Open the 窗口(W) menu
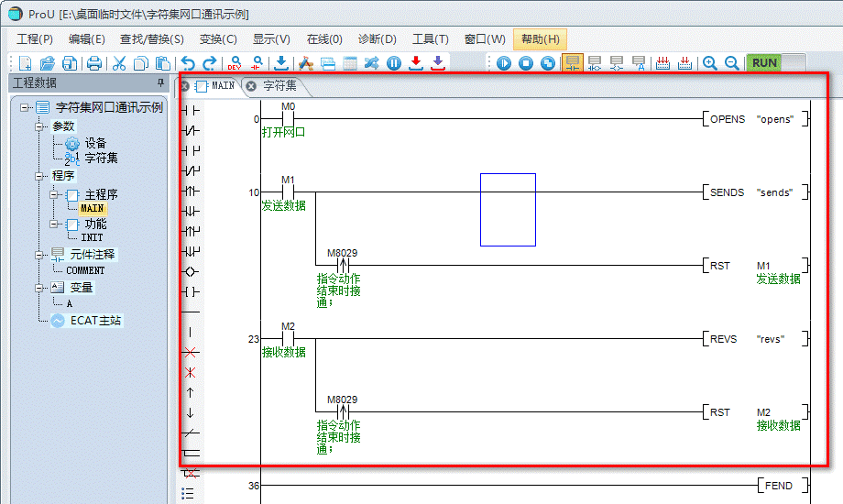843x504 pixels. coord(485,39)
